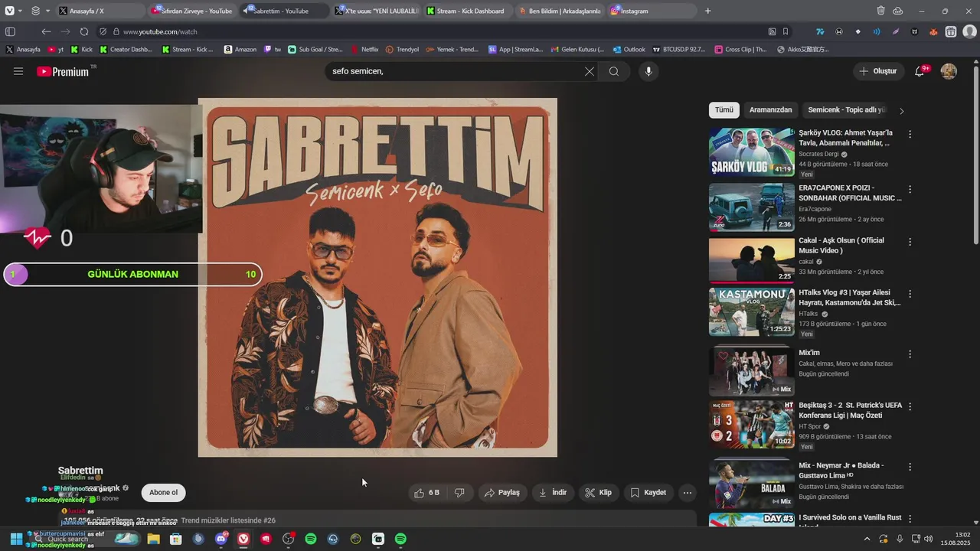Open options for Neymar Jr Balada mix
This screenshot has width=980, height=551.
coord(910,467)
